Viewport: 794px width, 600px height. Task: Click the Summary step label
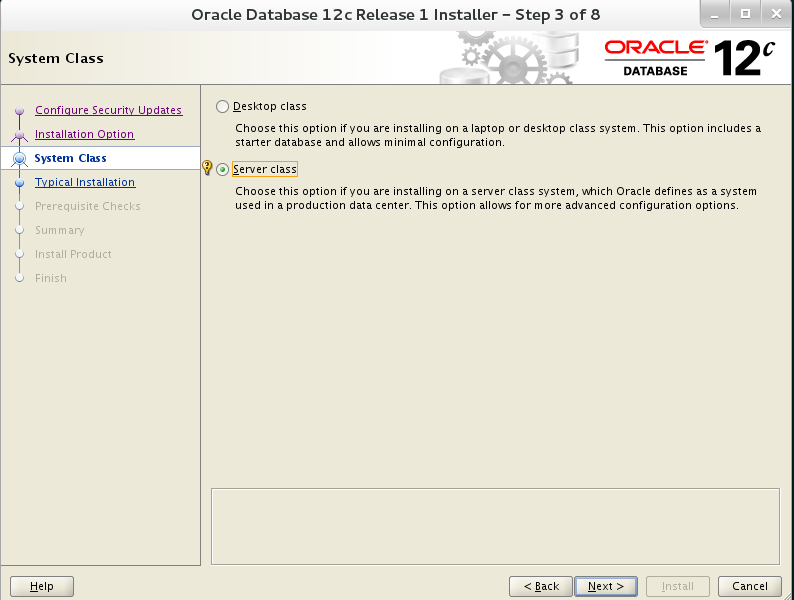point(60,230)
